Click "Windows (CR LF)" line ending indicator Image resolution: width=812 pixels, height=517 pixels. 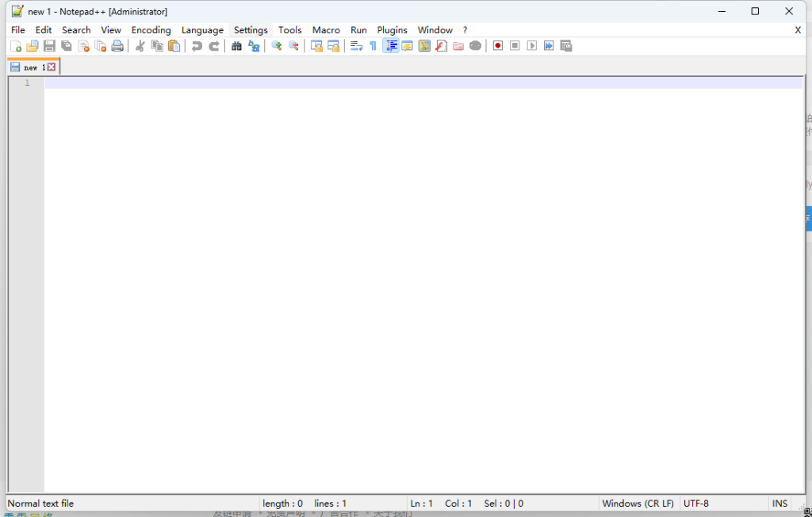pyautogui.click(x=638, y=504)
